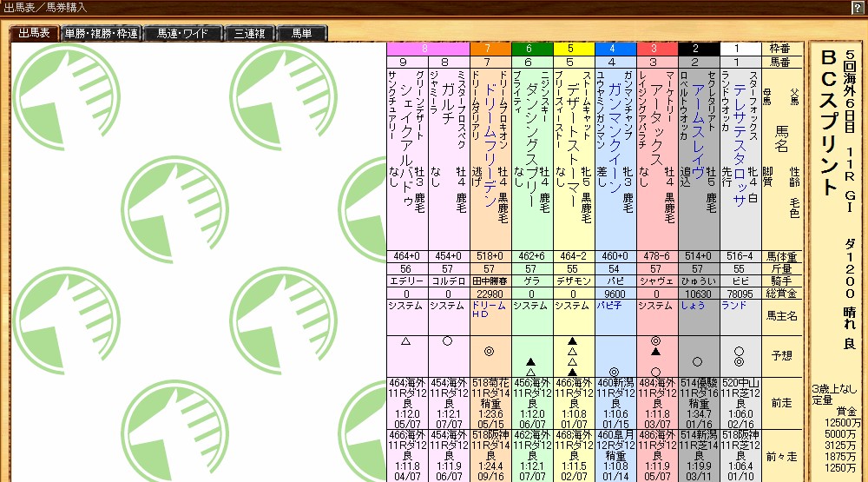Screen dimensions: 868x482
Task: Click the 枠番 row header
Action: (x=782, y=49)
